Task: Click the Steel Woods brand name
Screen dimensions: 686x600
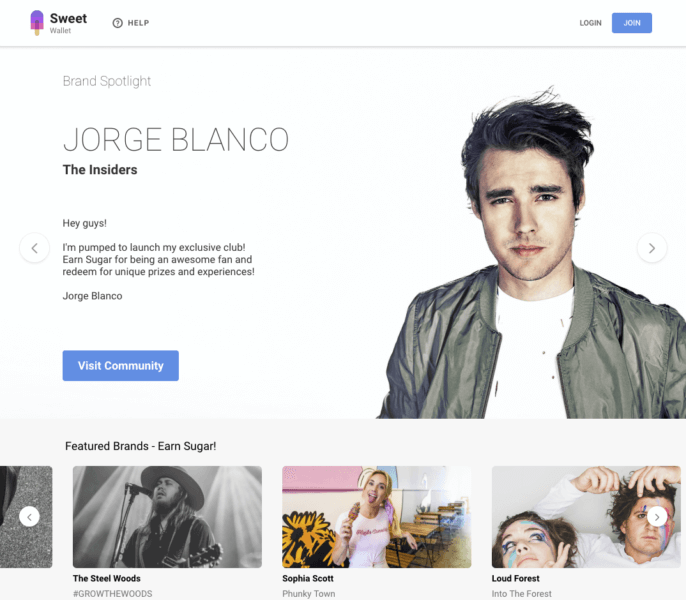Action: 107,578
